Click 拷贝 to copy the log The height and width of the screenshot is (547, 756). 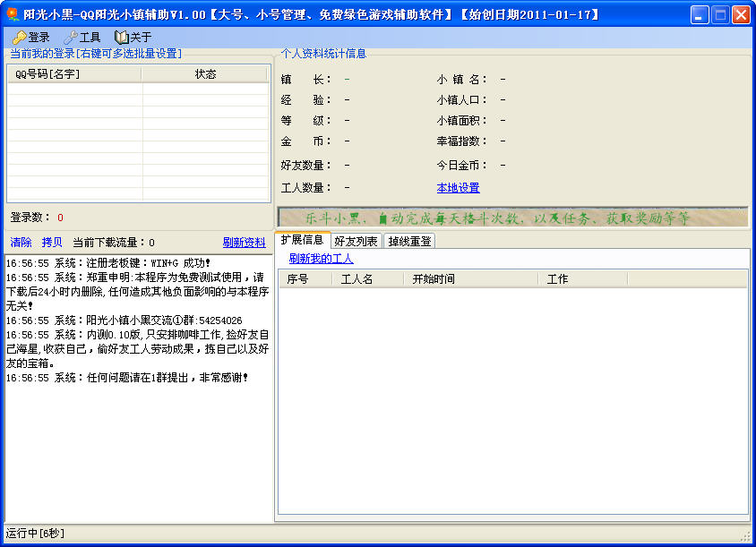[x=52, y=243]
